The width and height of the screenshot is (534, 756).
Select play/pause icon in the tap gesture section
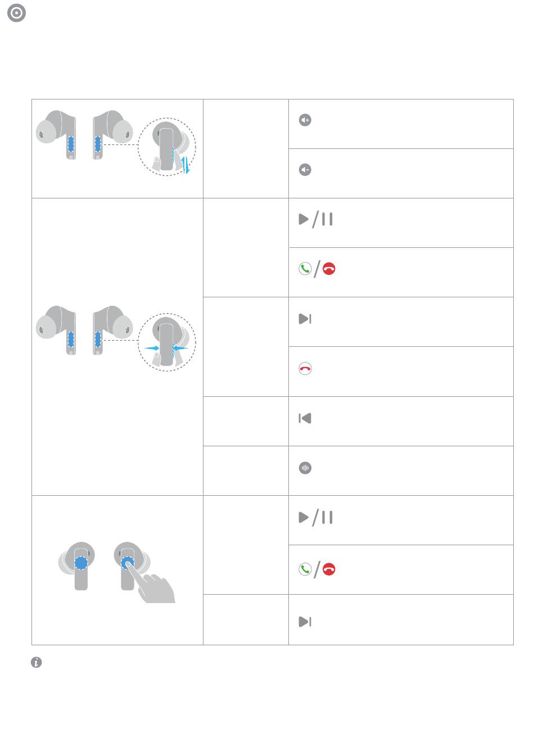click(x=316, y=518)
